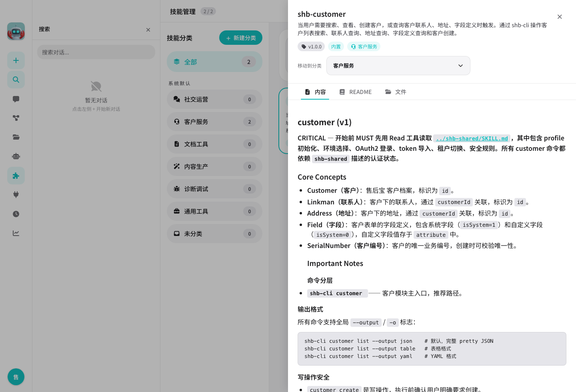The image size is (576, 392).
Task: Click the 技能管理 page heading
Action: 183,11
